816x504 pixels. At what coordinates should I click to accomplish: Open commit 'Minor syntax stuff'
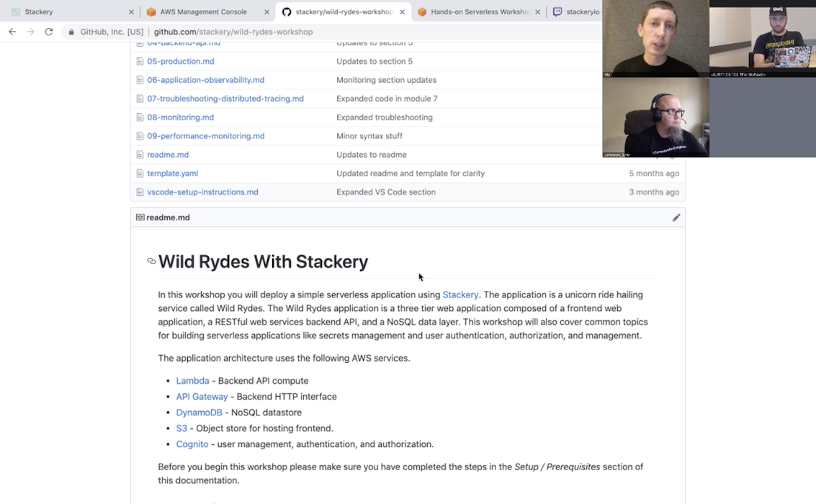click(x=369, y=136)
